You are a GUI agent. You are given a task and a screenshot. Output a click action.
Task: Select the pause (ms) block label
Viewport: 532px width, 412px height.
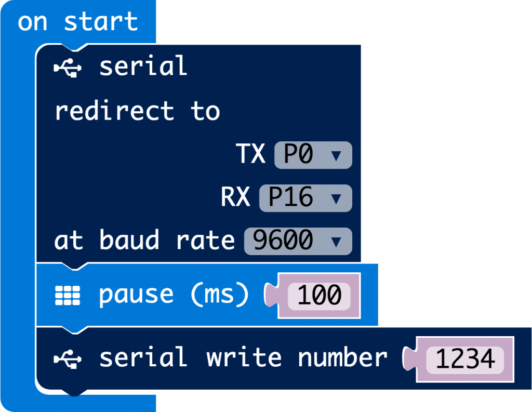172,295
